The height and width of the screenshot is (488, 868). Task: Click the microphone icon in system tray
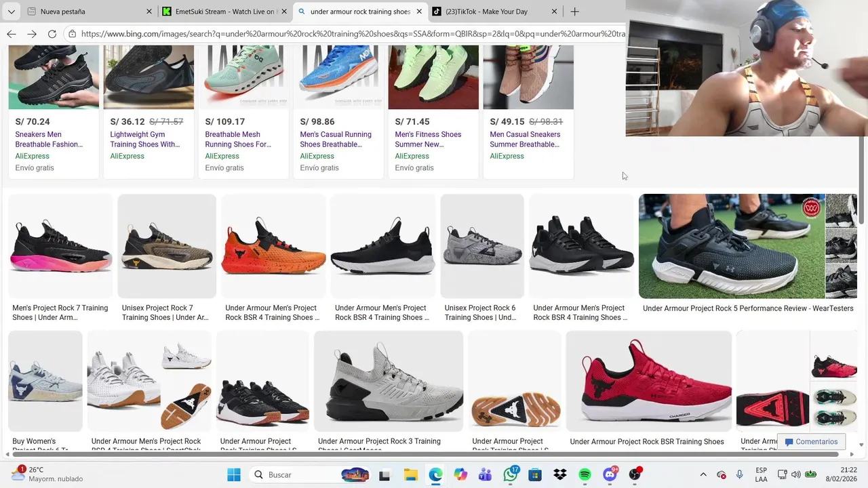click(x=740, y=474)
